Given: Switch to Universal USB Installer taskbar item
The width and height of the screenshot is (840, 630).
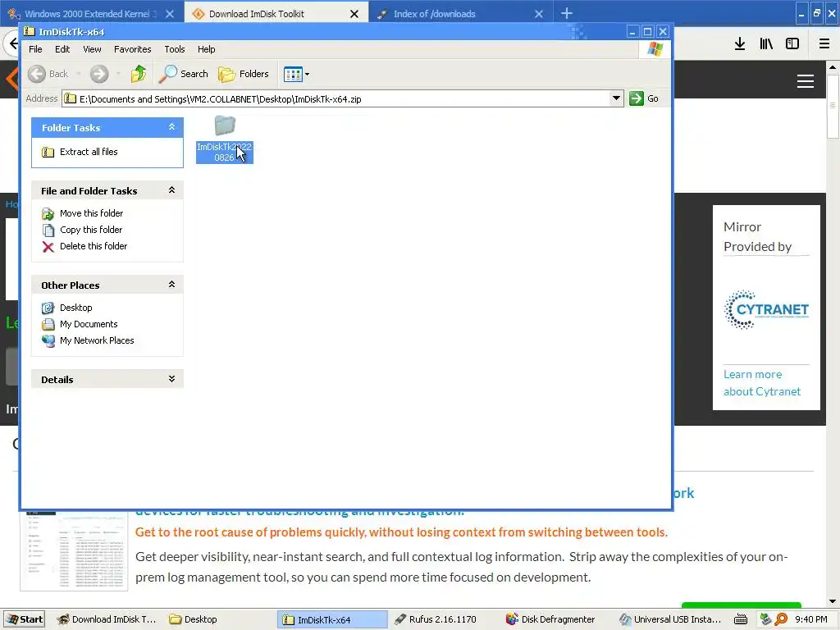Looking at the screenshot, I should [x=669, y=619].
